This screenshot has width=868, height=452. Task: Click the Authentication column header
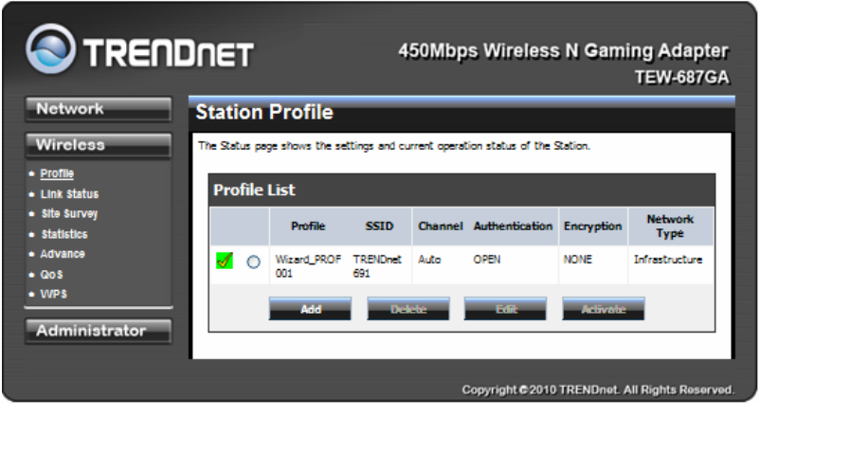[514, 226]
